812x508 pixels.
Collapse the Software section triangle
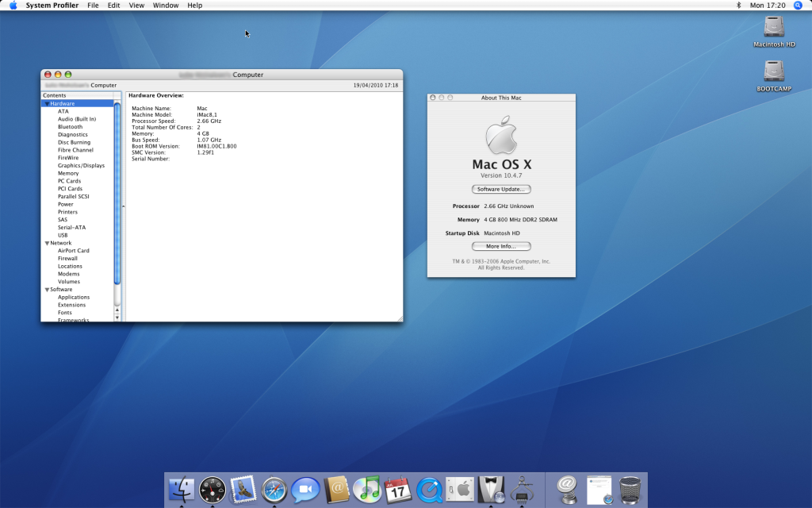(47, 290)
